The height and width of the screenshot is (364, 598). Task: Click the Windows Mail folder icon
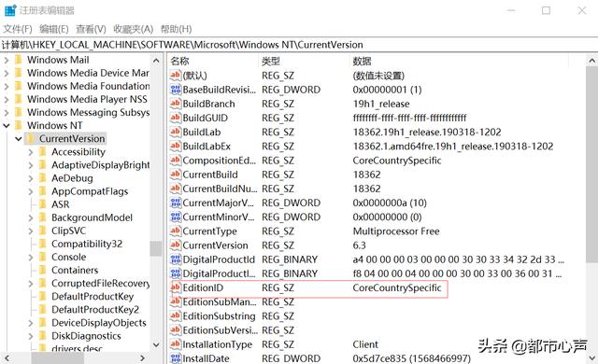19,60
